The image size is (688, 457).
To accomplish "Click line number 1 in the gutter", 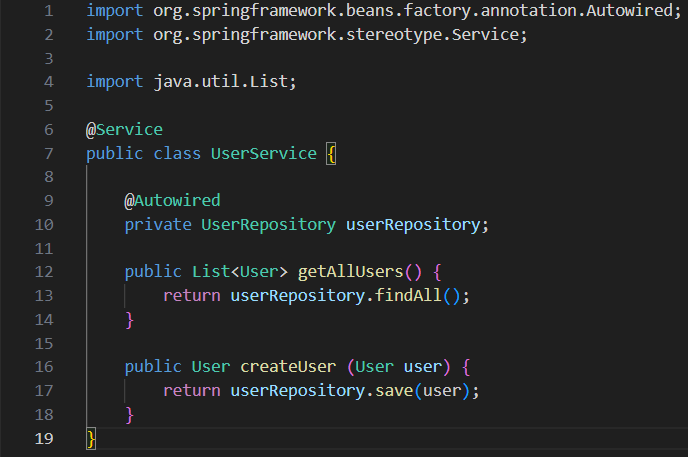I will (x=49, y=12).
